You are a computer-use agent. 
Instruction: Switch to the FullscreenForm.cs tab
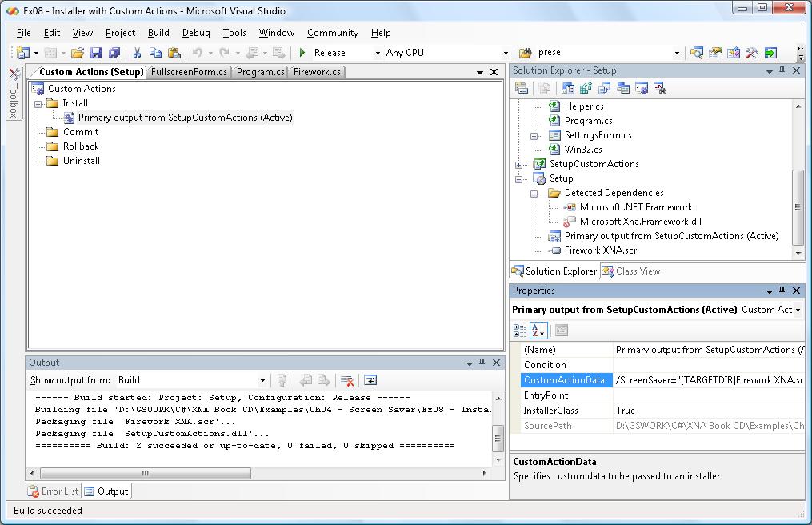click(x=190, y=72)
